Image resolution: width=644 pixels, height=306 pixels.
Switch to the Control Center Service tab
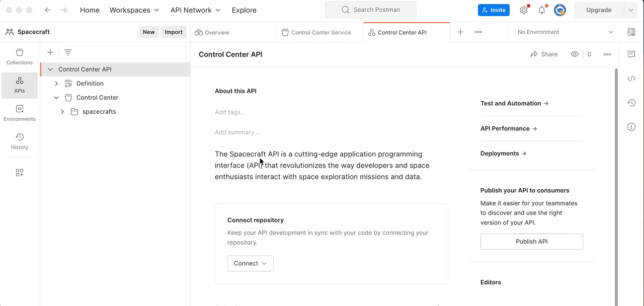point(320,32)
